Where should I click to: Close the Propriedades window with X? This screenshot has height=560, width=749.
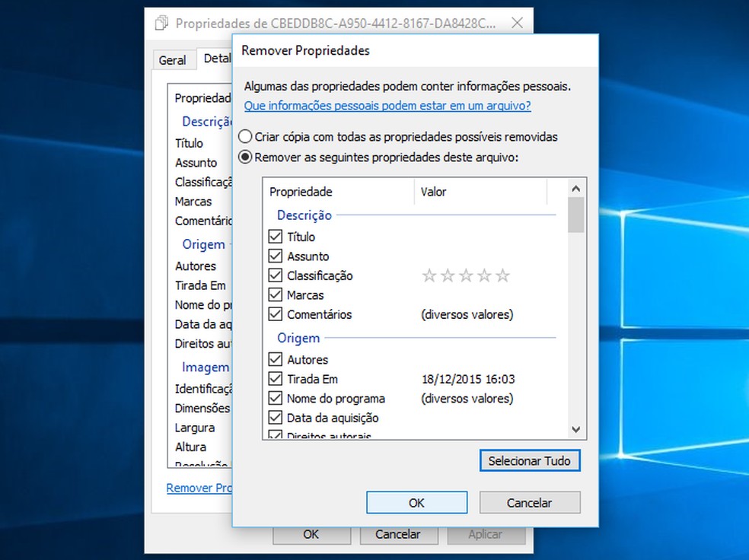(x=518, y=22)
